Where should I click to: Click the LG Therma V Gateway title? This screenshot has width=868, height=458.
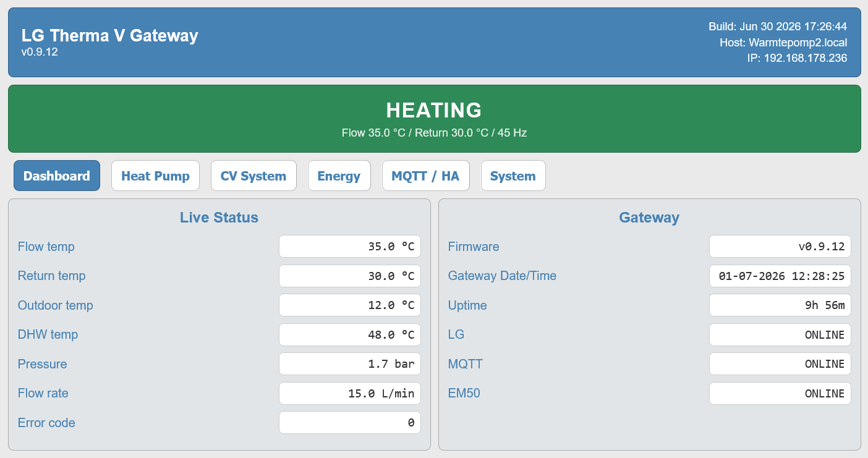point(110,35)
